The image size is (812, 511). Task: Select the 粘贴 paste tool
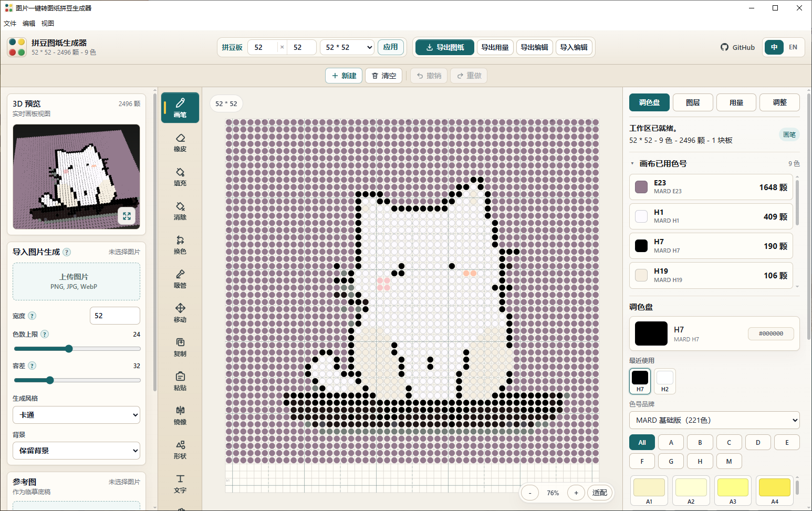click(x=180, y=381)
